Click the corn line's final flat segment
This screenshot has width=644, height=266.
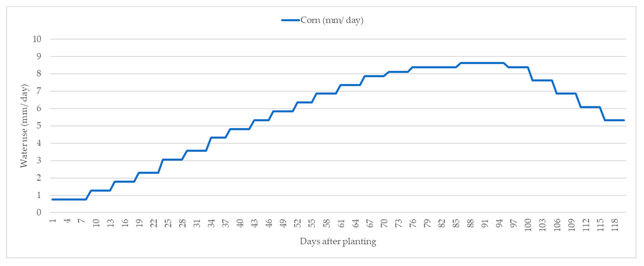(615, 120)
